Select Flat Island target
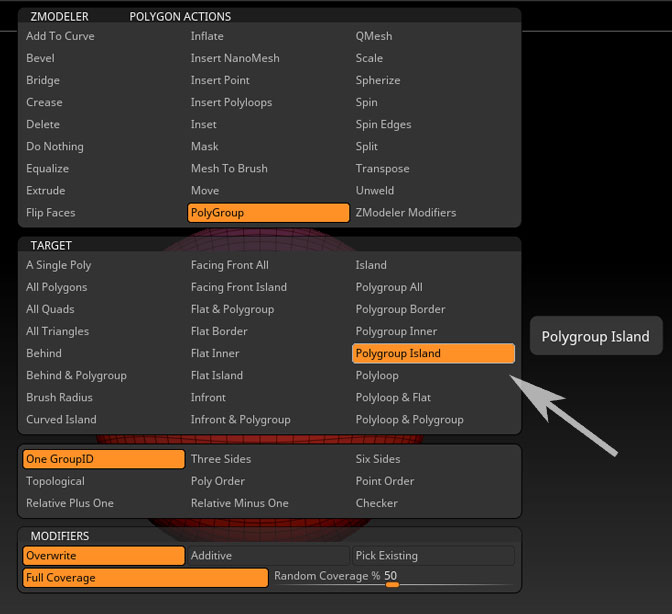 [x=217, y=375]
